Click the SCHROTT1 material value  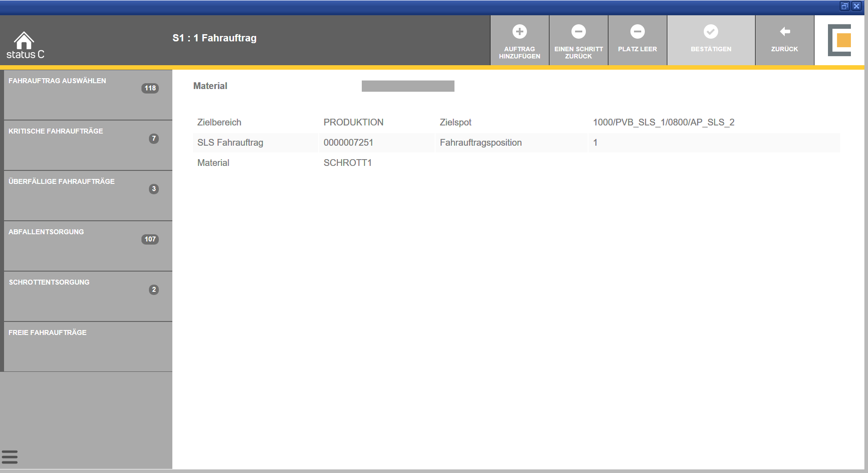(x=347, y=163)
